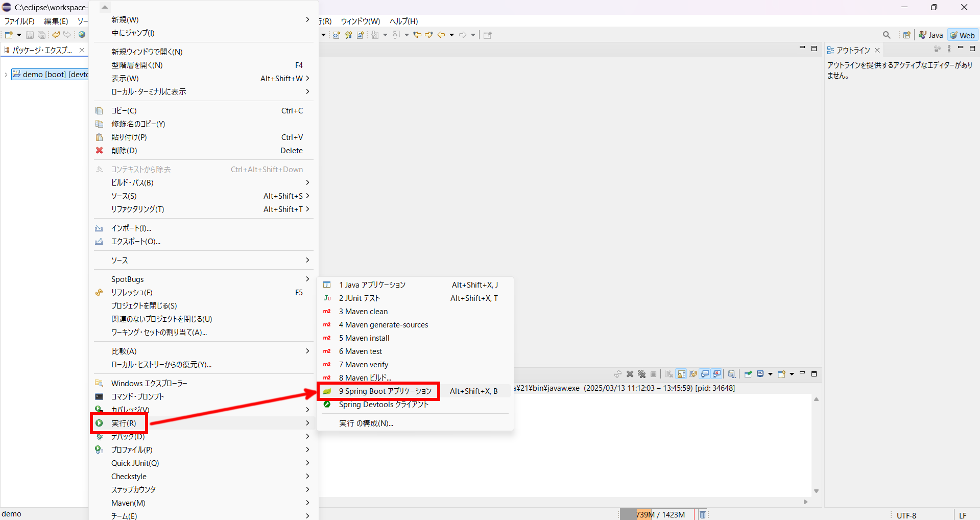Open 実行 の構成 from the run submenu
This screenshot has width=980, height=520.
(x=366, y=423)
